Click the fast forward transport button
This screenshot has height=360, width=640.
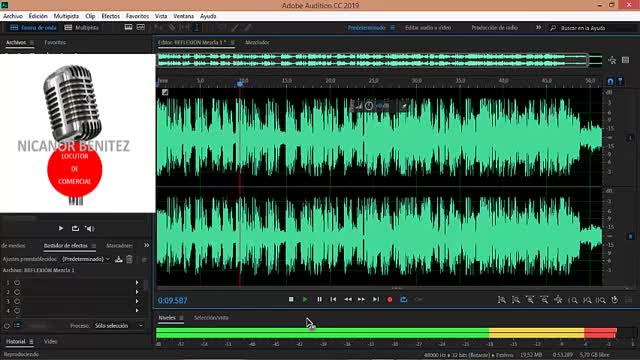coord(361,299)
